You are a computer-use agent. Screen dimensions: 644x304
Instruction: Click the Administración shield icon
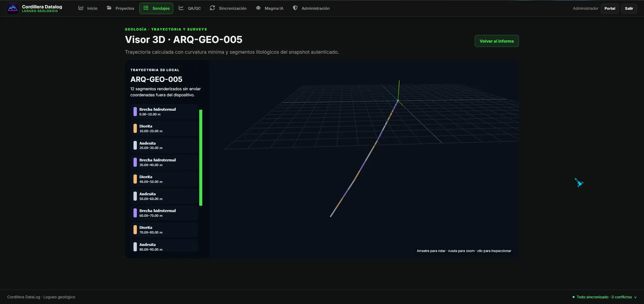tap(295, 8)
